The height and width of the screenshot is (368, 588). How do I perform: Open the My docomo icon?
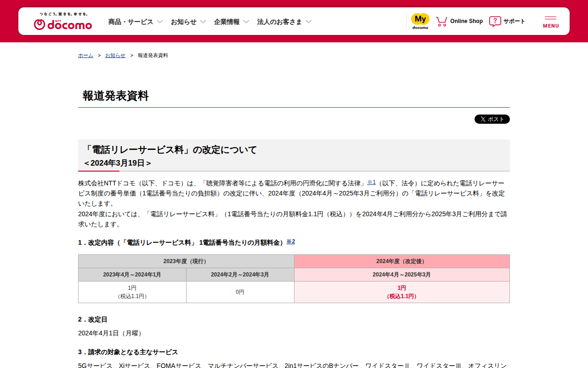[420, 21]
